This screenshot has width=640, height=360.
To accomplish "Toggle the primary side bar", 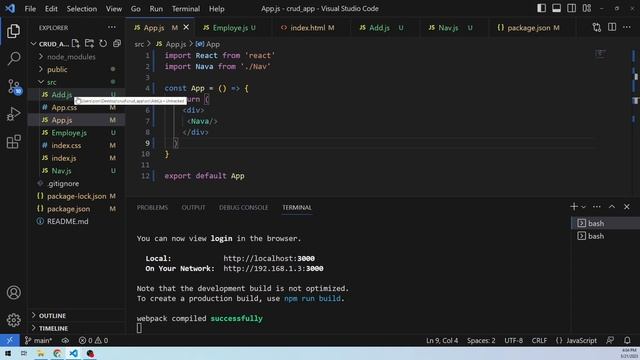I will tap(542, 8).
